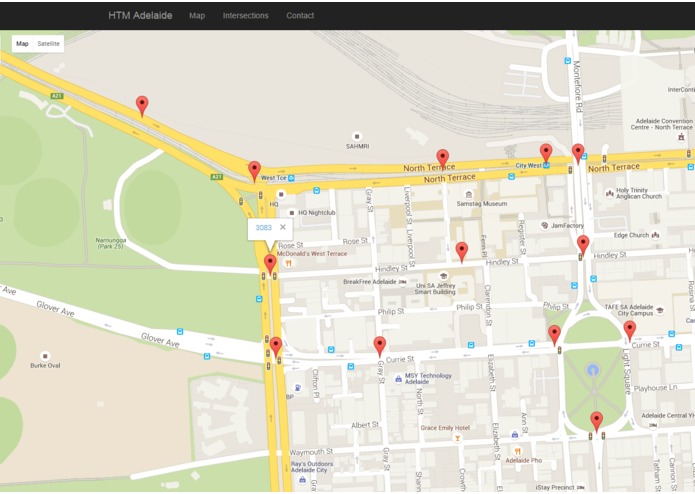Viewport: 695px width, 494px height.
Task: Select the marker on Currie St west of Light Square
Action: pos(554,335)
